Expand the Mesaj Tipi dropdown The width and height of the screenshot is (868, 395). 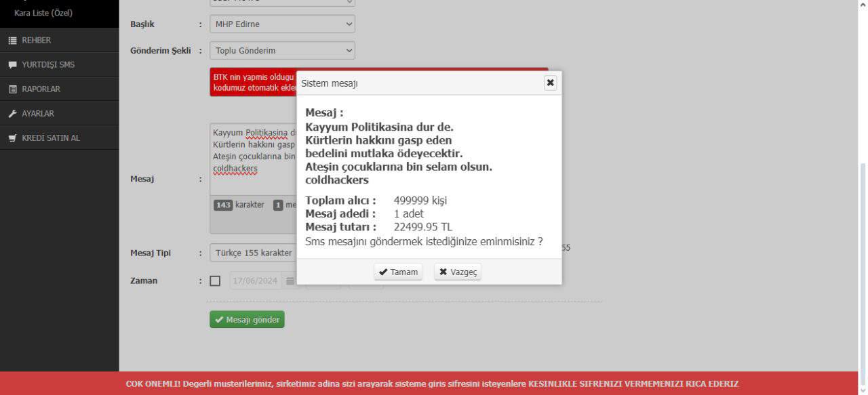[252, 253]
